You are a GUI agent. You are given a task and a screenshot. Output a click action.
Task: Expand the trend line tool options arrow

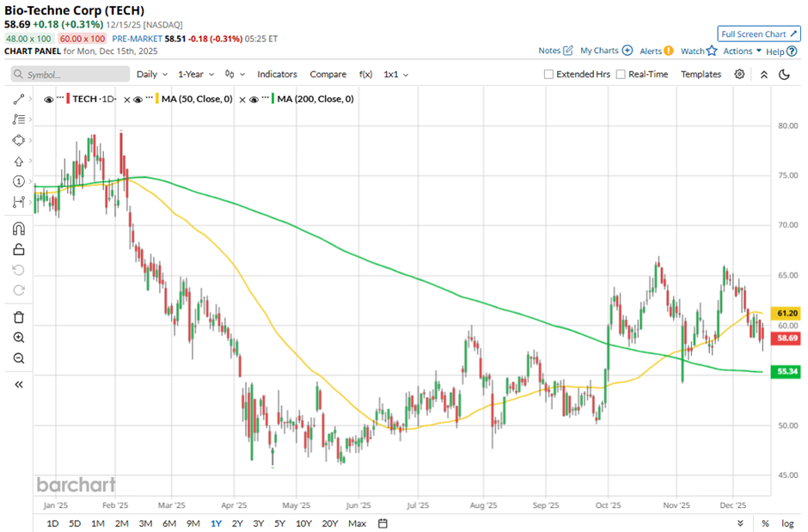[x=30, y=99]
